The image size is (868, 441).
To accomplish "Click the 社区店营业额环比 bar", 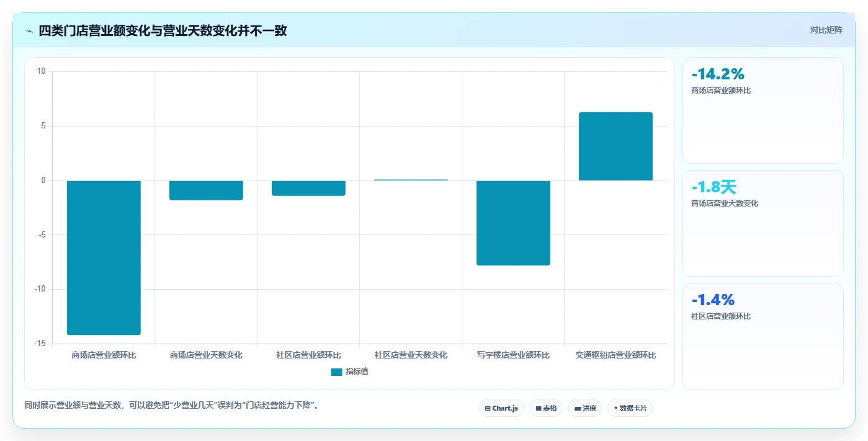I will pos(308,188).
